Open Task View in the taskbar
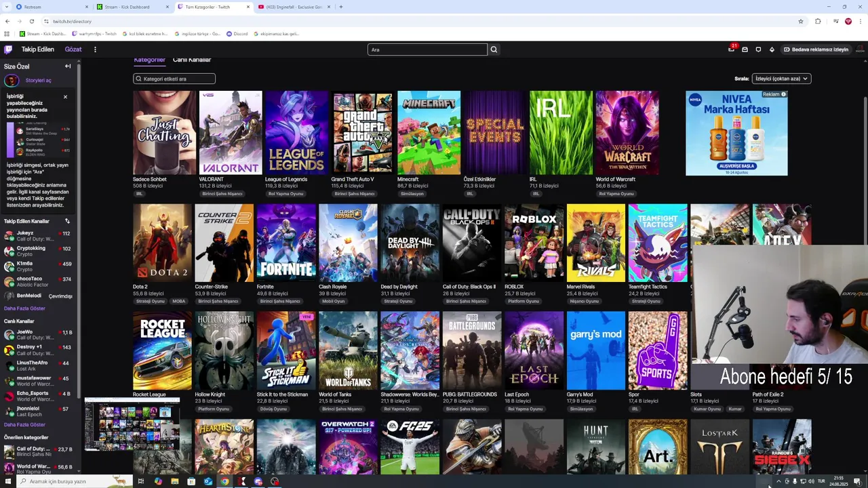The image size is (868, 488). 141,481
